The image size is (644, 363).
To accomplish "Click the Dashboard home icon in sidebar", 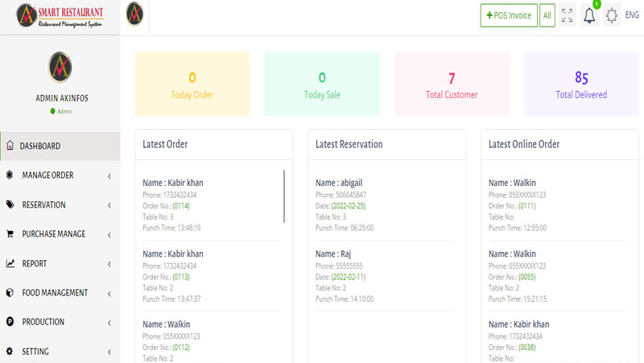I will point(10,146).
